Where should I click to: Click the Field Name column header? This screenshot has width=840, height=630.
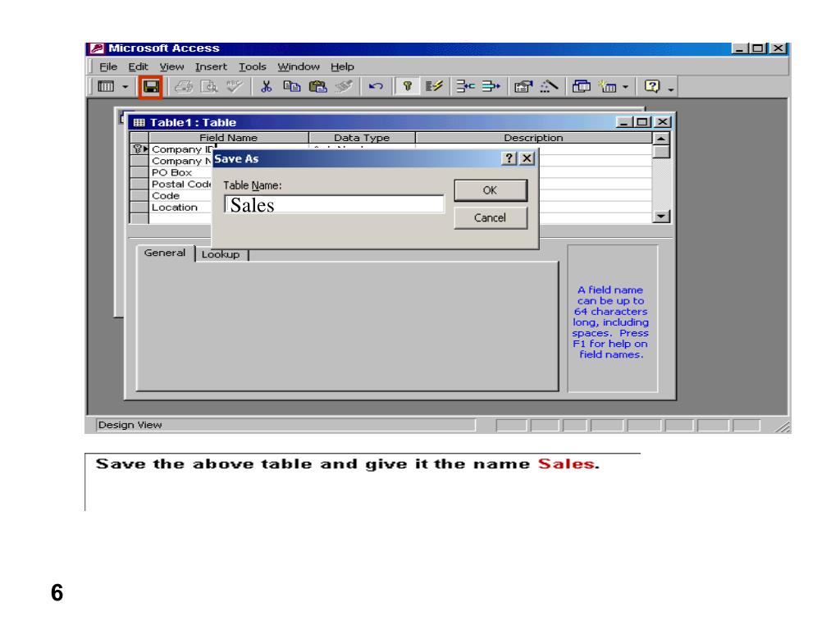coord(228,138)
